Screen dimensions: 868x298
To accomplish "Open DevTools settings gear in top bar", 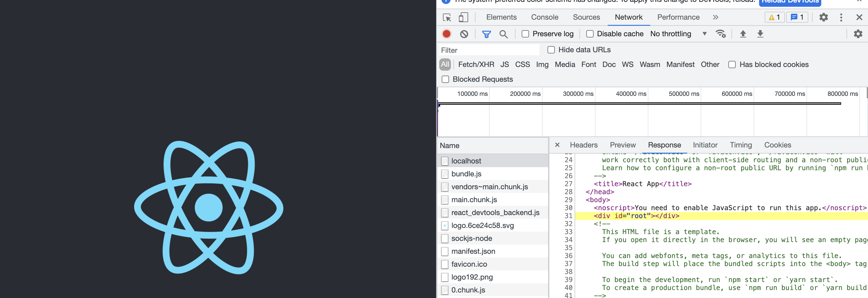I will point(823,18).
